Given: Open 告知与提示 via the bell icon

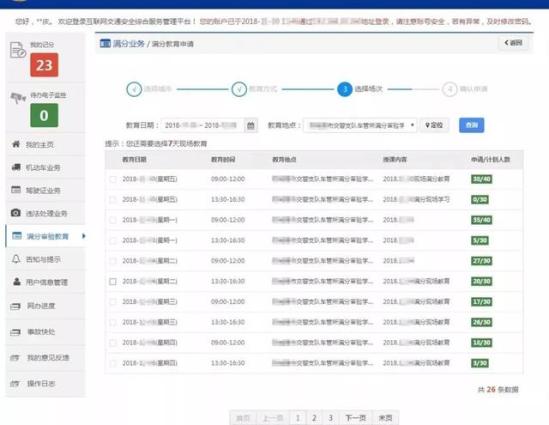Looking at the screenshot, I should pyautogui.click(x=16, y=259).
